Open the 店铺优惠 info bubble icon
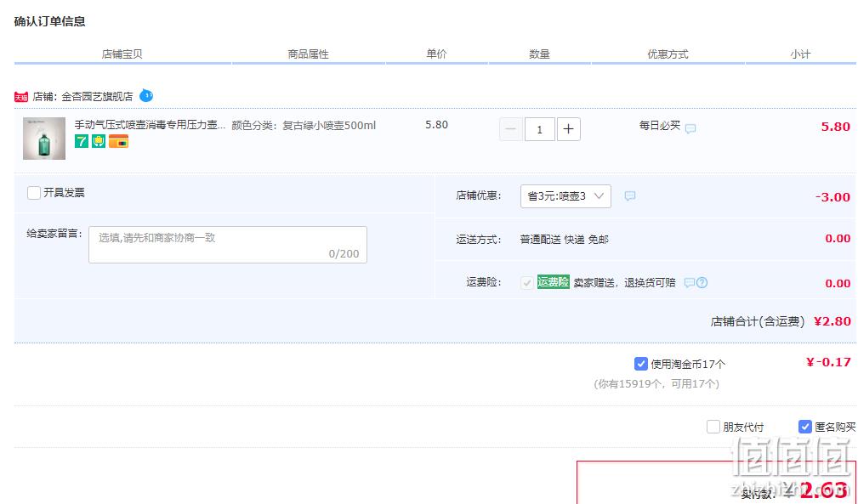The image size is (858, 504). pos(630,195)
